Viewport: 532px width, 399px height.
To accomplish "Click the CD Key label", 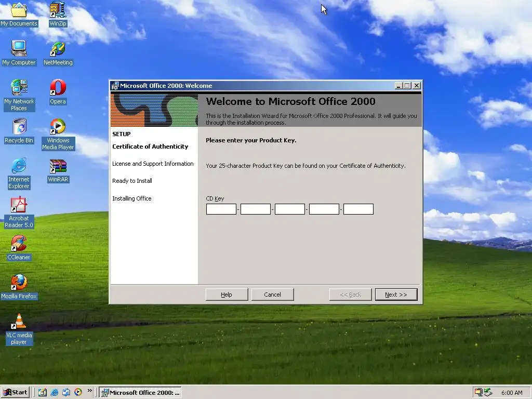I will (215, 199).
